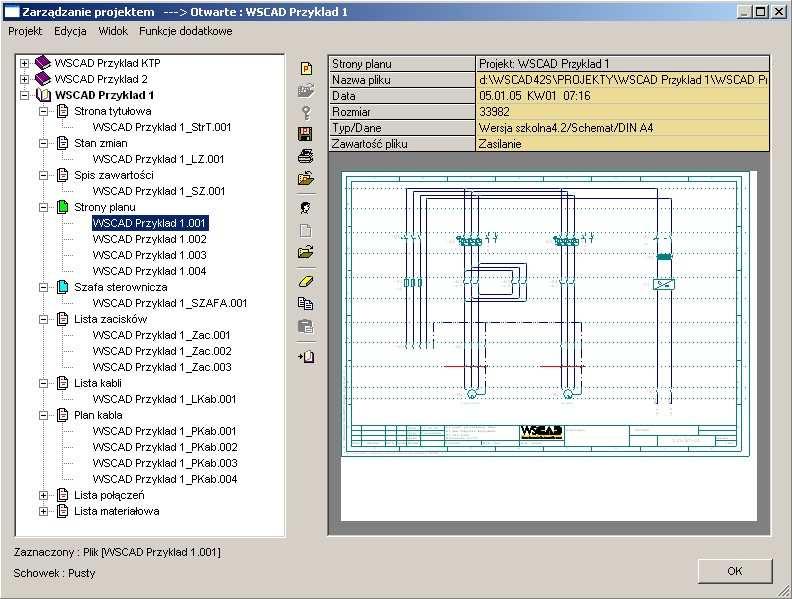Click the green open folder icon
The height and width of the screenshot is (599, 792).
(x=306, y=252)
